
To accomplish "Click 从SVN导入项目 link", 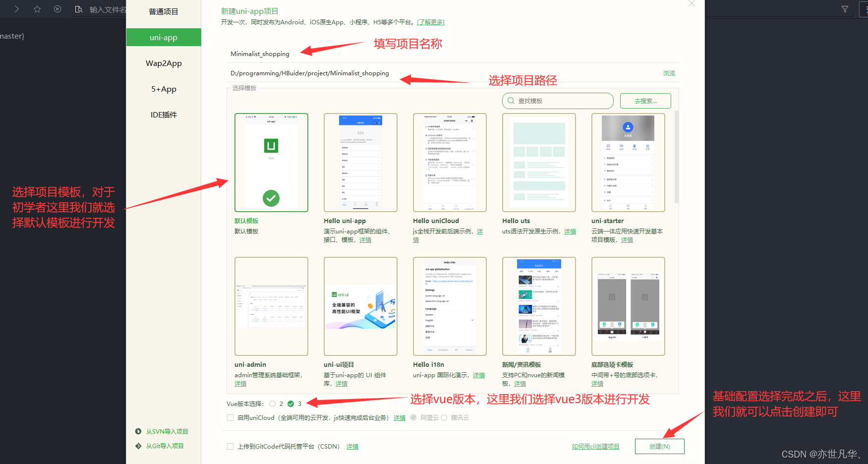I will (x=167, y=431).
